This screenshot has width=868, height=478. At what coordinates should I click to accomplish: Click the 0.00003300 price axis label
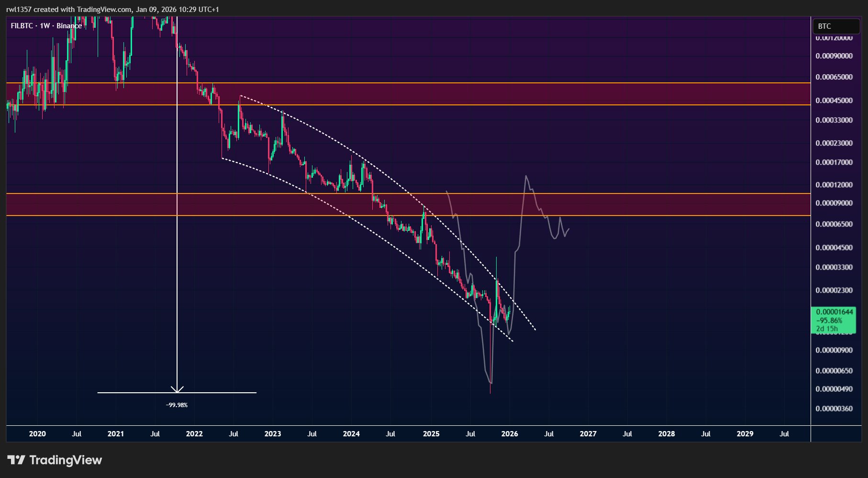(x=834, y=267)
